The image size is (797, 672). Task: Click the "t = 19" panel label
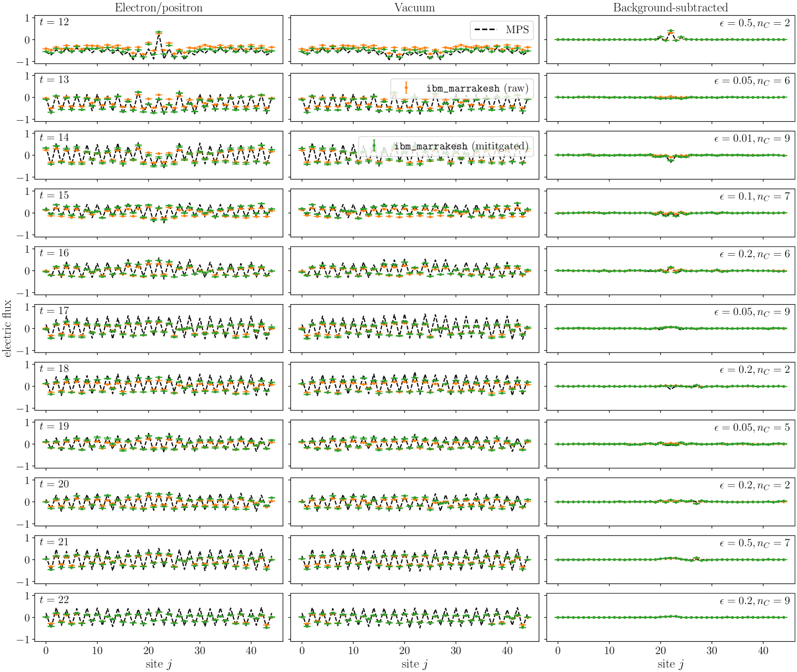tap(54, 426)
